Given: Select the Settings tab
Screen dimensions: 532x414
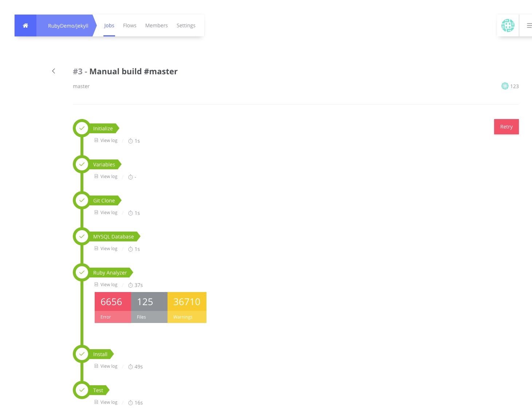Looking at the screenshot, I should (x=186, y=25).
